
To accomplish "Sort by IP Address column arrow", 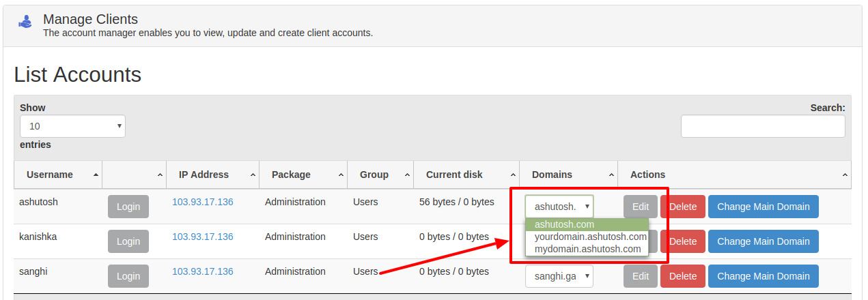I will pos(252,175).
